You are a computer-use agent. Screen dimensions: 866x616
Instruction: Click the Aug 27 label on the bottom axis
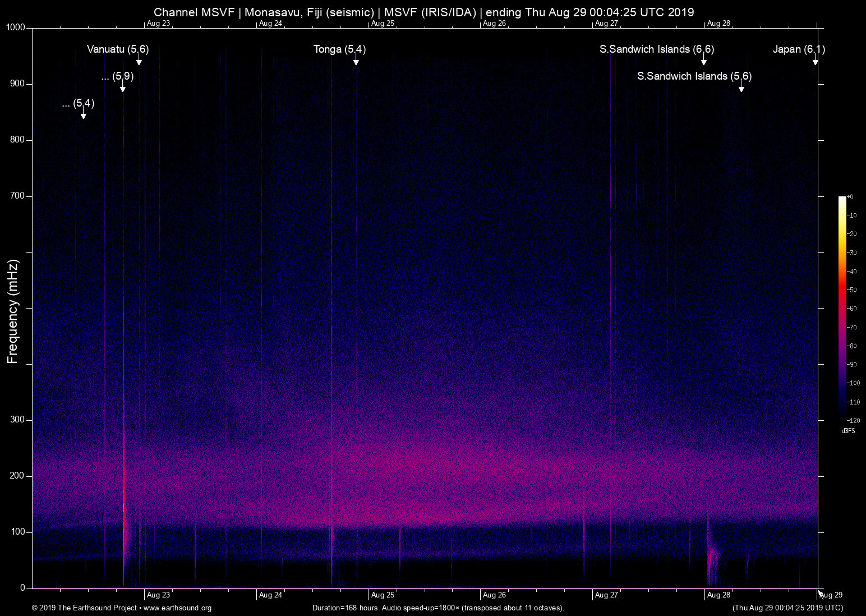coord(606,595)
